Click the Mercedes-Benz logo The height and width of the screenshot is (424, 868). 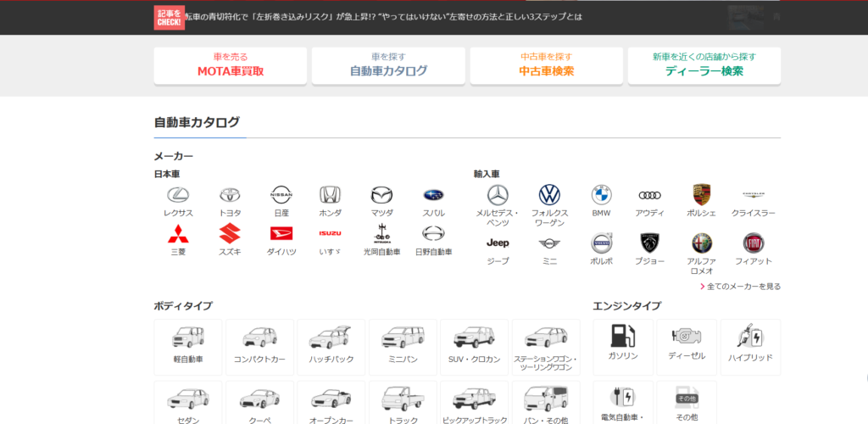pos(498,195)
